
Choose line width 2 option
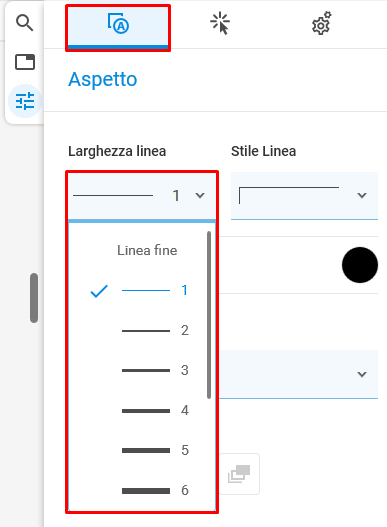[x=142, y=331]
